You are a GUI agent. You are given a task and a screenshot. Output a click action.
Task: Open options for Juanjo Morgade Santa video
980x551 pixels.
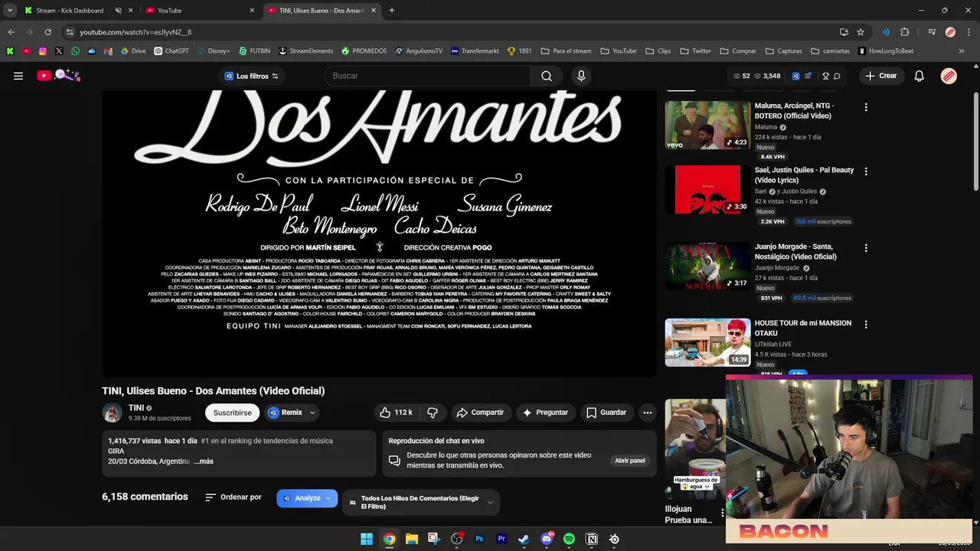point(866,248)
